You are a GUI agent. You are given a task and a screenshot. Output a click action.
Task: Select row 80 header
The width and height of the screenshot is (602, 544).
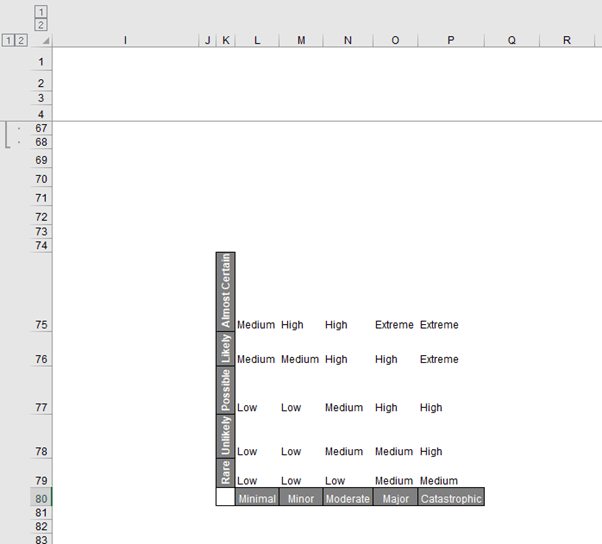(x=41, y=497)
